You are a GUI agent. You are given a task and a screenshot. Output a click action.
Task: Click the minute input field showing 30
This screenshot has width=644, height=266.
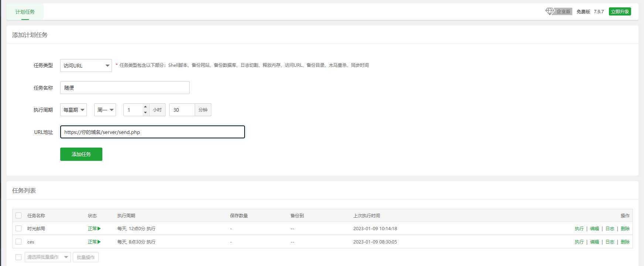(182, 110)
